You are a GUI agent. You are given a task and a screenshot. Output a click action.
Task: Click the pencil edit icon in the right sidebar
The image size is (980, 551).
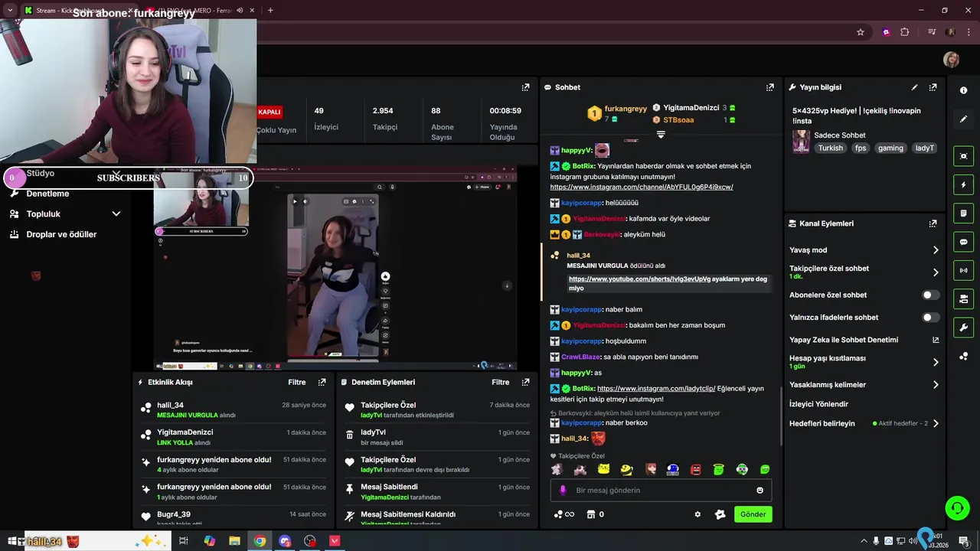(x=963, y=119)
